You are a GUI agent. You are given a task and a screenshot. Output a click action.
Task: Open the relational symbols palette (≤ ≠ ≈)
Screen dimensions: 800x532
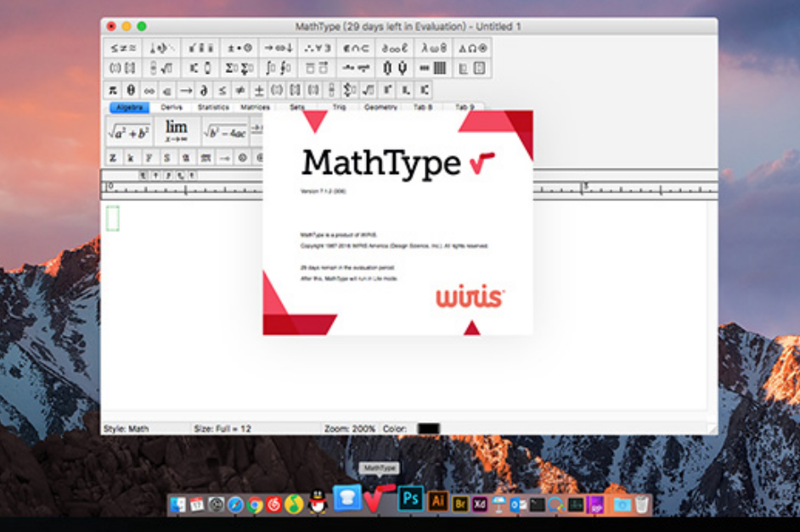123,48
